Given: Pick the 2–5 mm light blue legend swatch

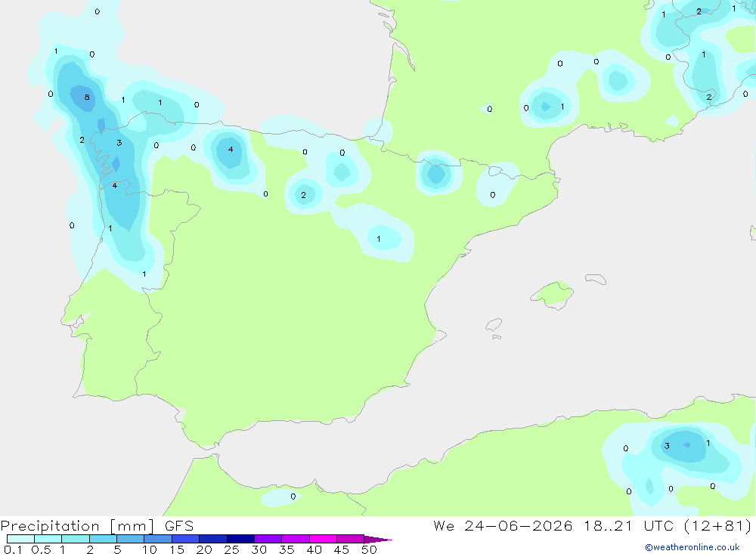Looking at the screenshot, I should click(103, 539).
